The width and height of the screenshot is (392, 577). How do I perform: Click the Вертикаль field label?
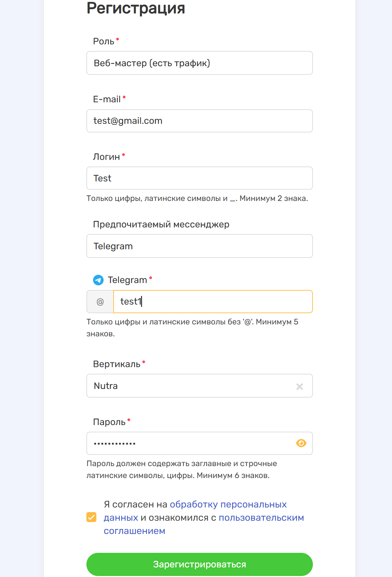click(117, 364)
